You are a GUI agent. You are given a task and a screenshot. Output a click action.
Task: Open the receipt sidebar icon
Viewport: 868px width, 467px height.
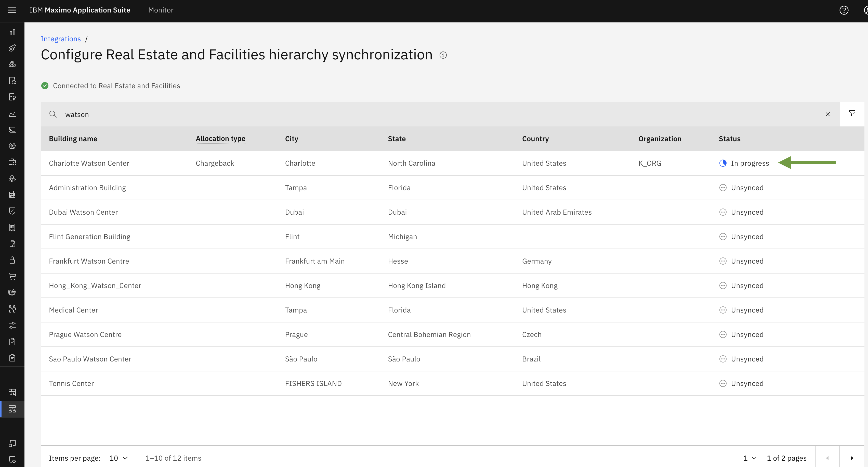point(12,227)
